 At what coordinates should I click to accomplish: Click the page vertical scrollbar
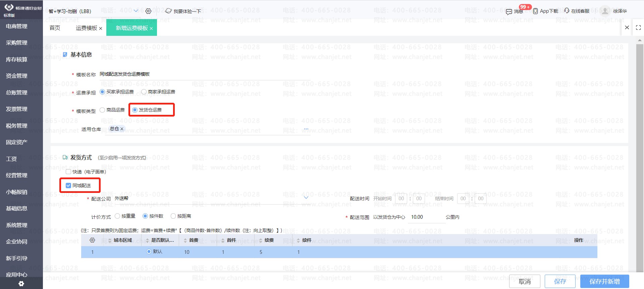point(640,157)
